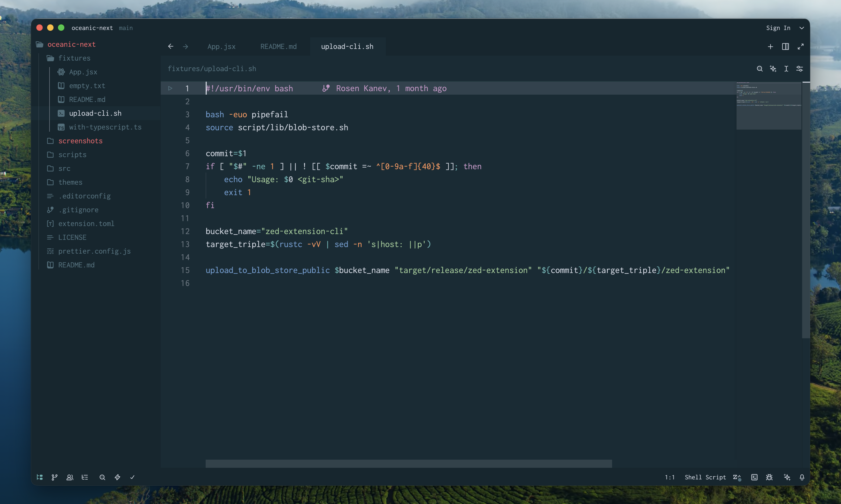Open the git panel icon in status bar

(x=54, y=477)
